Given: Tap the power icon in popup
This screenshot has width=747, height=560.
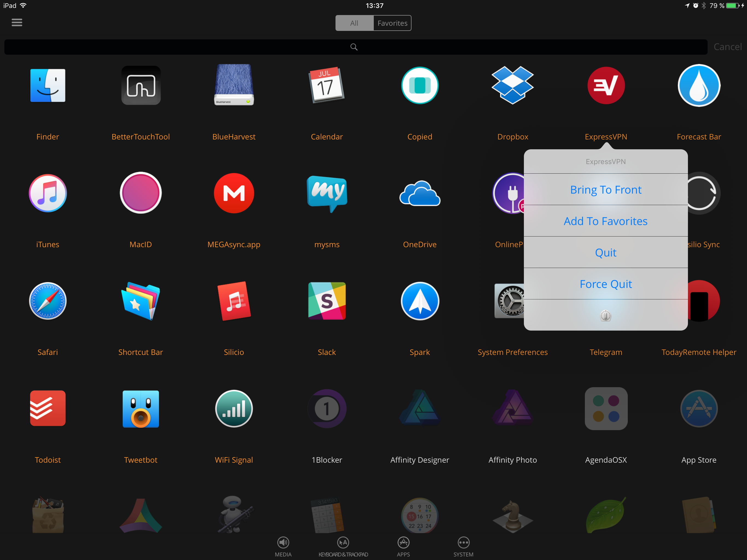Looking at the screenshot, I should [x=606, y=316].
